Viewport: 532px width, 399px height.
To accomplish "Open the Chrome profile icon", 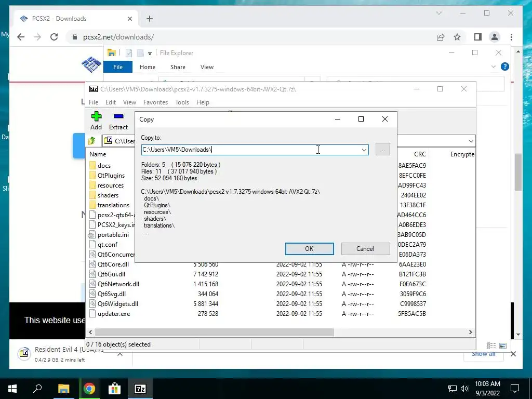I will click(495, 37).
